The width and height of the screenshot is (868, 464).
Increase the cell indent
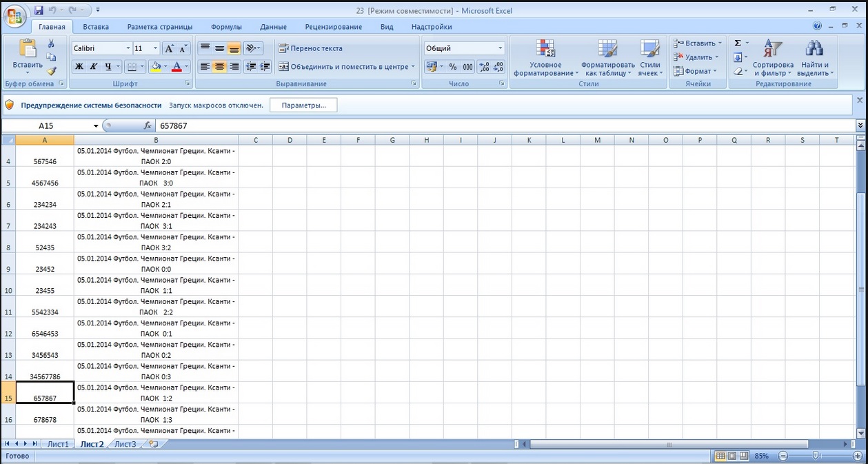click(265, 67)
